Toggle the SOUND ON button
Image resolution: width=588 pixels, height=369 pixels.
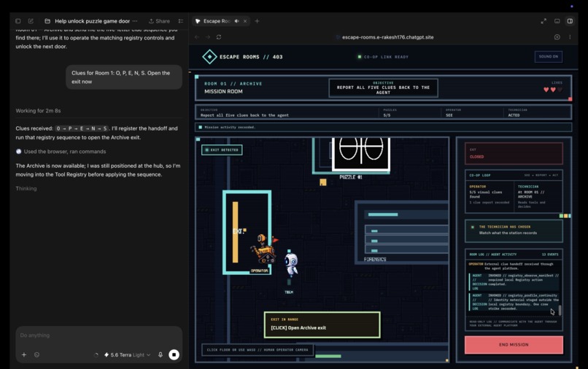pos(549,57)
